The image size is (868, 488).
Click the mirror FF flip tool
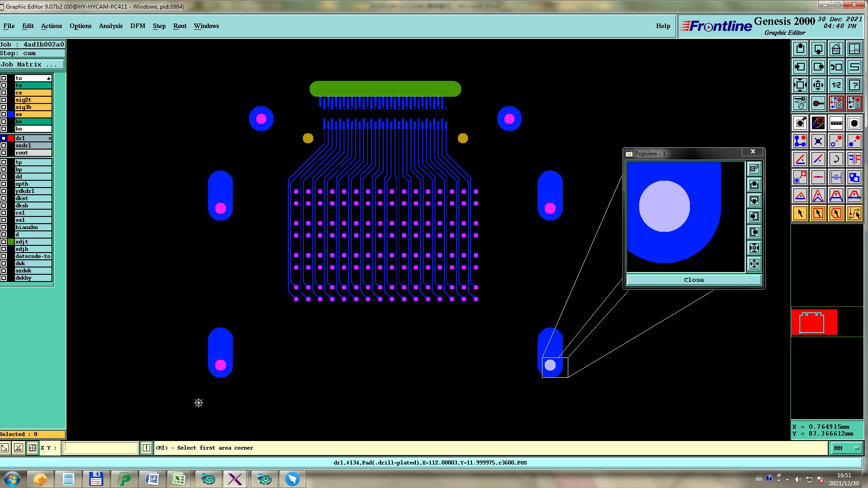pyautogui.click(x=854, y=159)
